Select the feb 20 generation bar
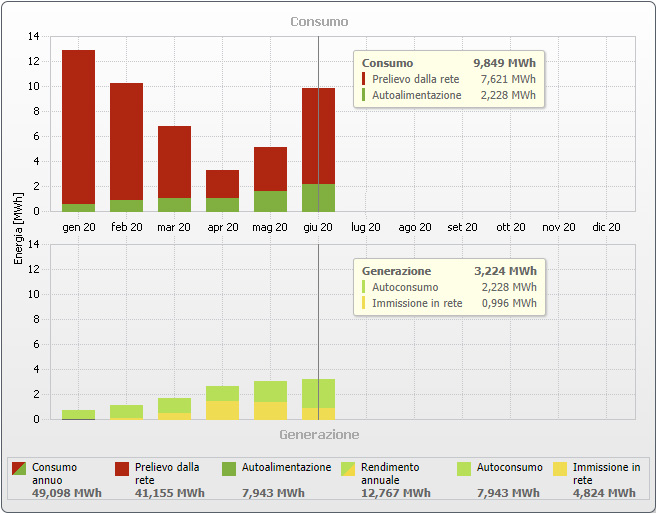 (x=126, y=412)
